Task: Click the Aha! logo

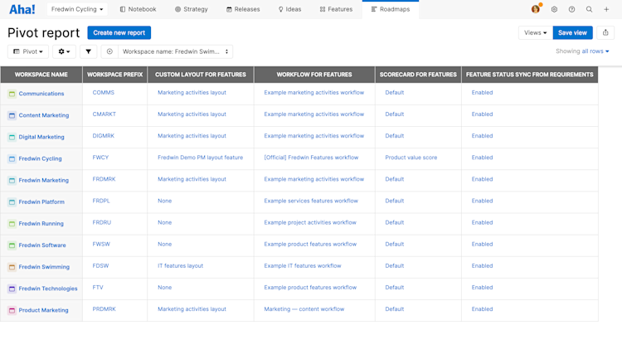Action: 22,9
